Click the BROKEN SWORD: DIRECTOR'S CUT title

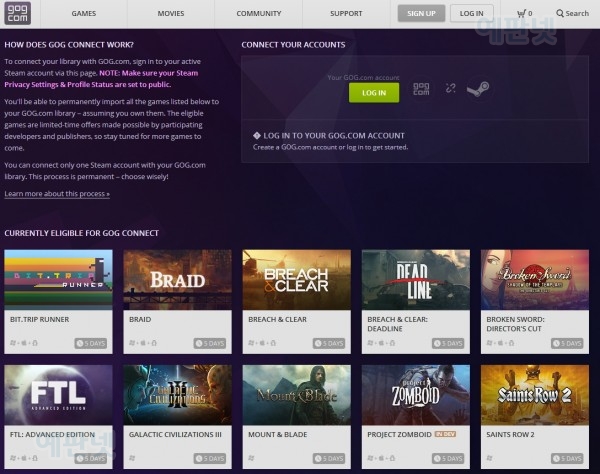(515, 324)
